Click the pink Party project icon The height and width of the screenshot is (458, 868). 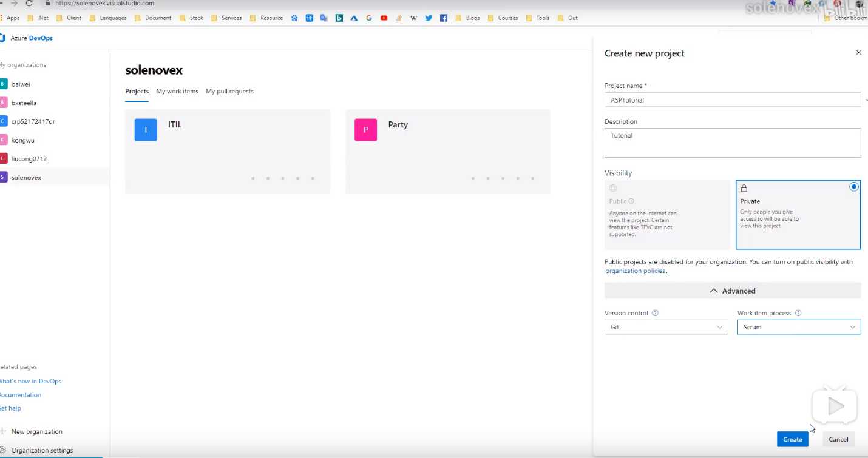pyautogui.click(x=365, y=130)
